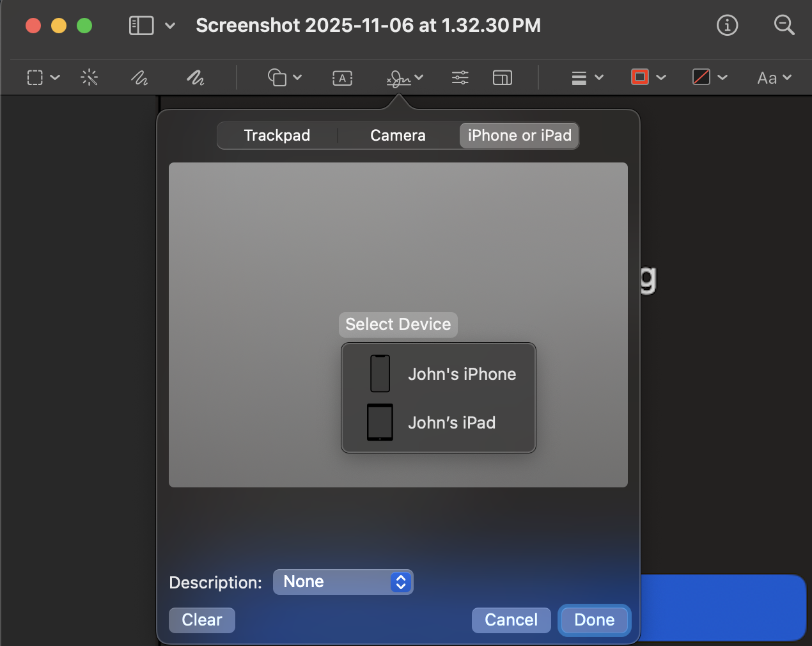Viewport: 812px width, 646px height.
Task: Select the Sketch pen tool
Action: point(139,78)
